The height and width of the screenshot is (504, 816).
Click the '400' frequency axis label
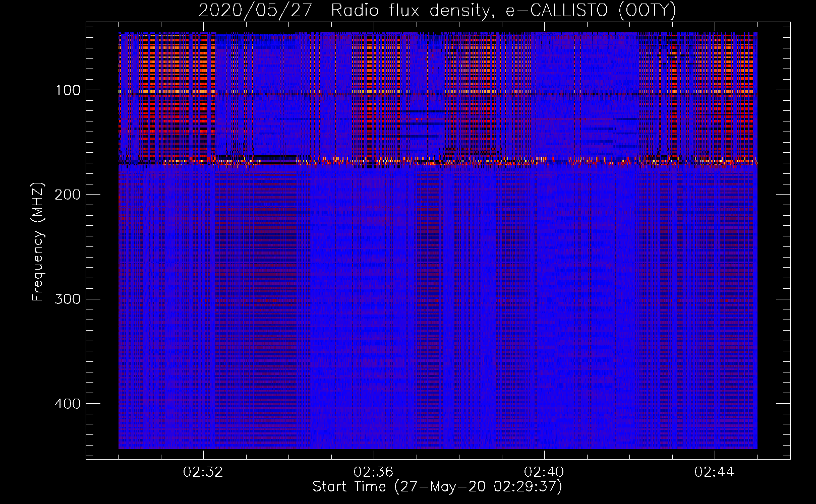coord(68,404)
